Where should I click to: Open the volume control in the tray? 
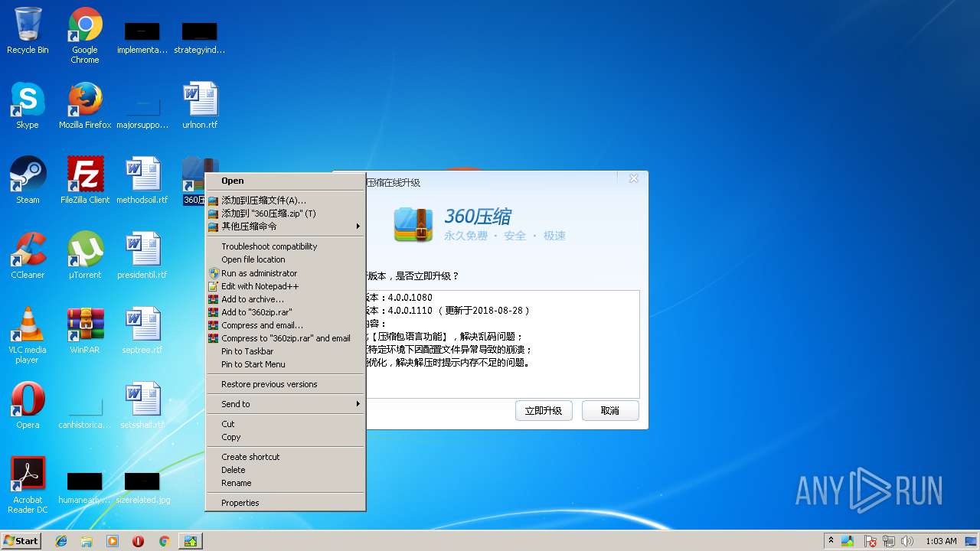tap(907, 541)
